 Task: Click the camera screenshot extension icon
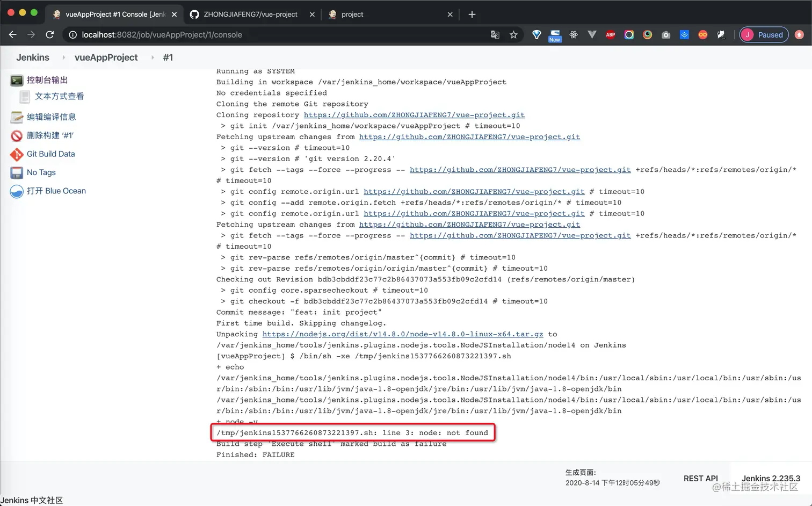pos(666,35)
